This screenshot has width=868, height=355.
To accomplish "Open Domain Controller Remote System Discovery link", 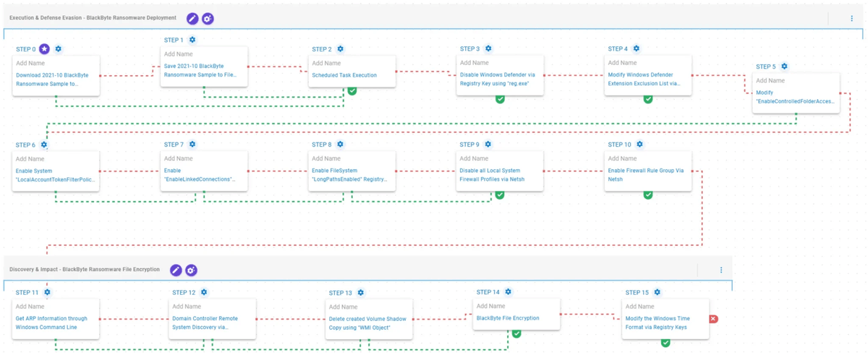I will tap(205, 322).
